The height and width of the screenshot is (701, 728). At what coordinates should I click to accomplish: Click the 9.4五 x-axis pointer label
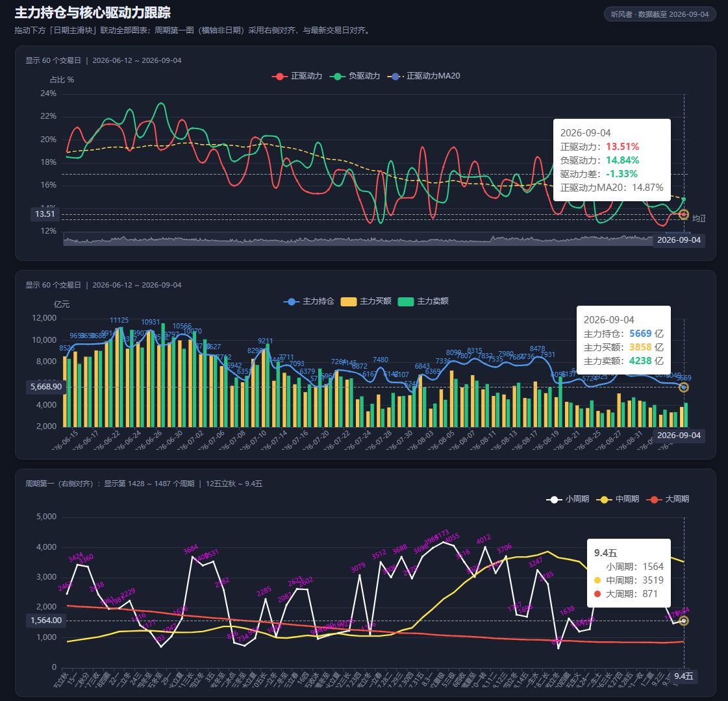683,676
